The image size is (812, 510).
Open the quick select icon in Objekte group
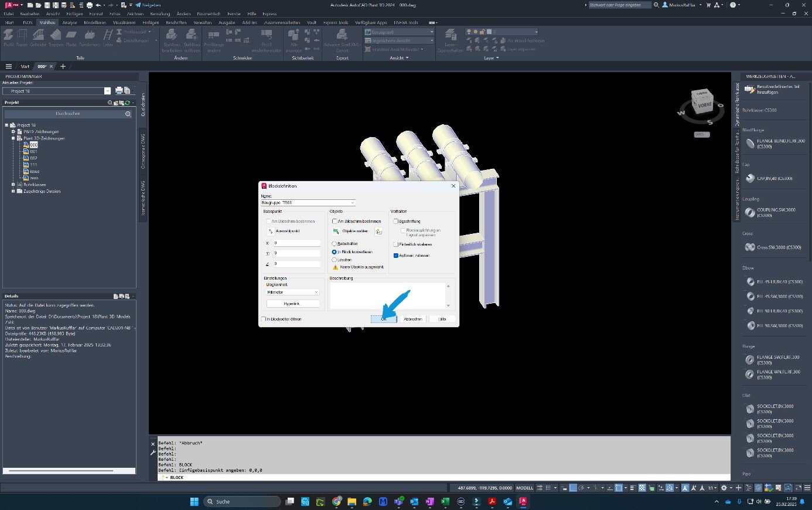(x=378, y=232)
